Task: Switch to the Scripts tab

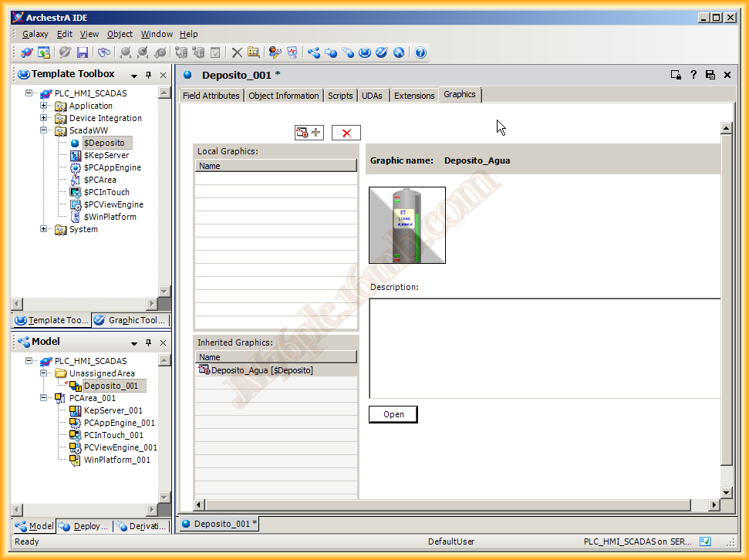Action: point(340,96)
